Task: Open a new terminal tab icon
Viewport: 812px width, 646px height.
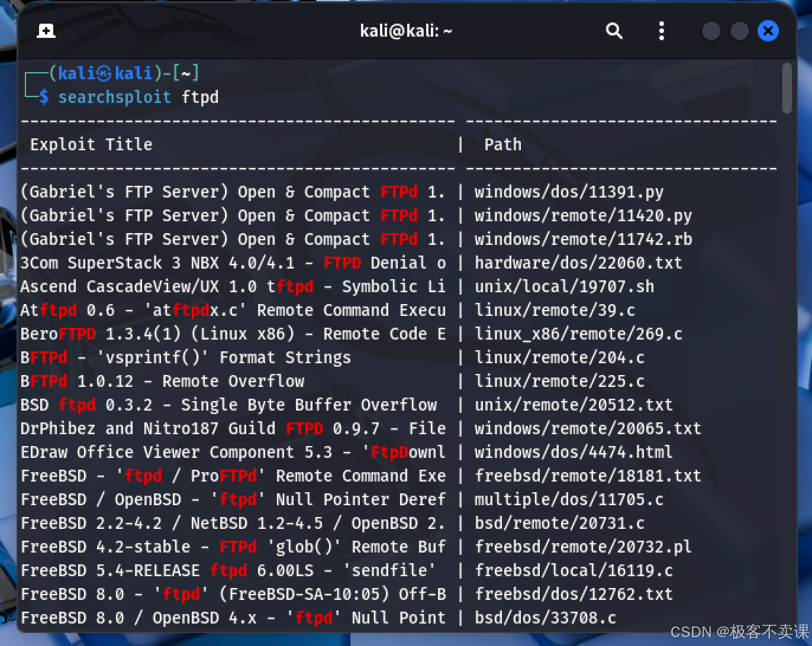Action: click(46, 31)
